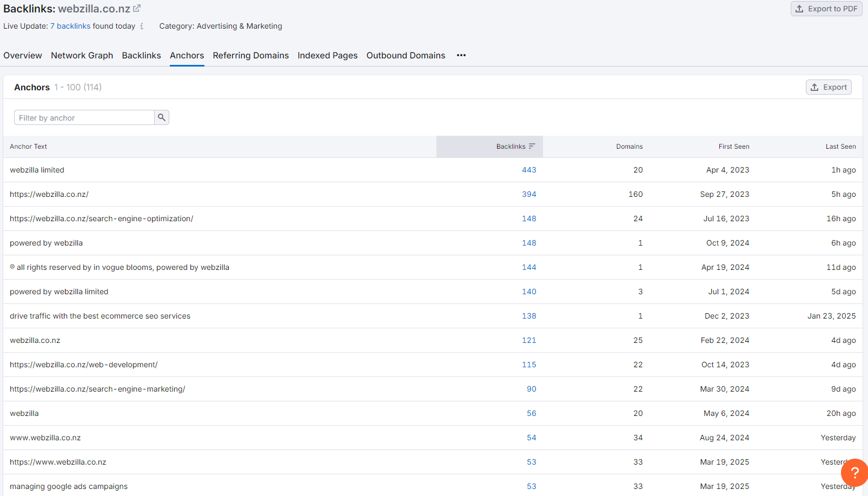Open the Outbound Domains tab
868x496 pixels.
[406, 55]
